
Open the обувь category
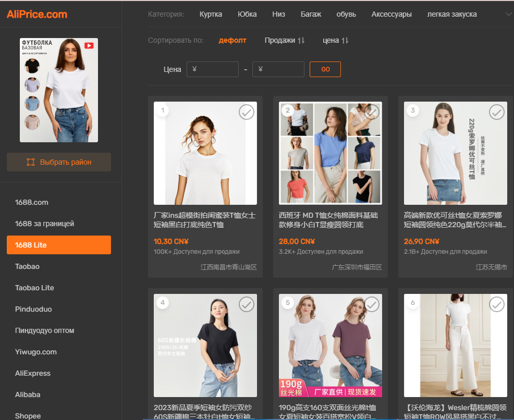pyautogui.click(x=346, y=14)
